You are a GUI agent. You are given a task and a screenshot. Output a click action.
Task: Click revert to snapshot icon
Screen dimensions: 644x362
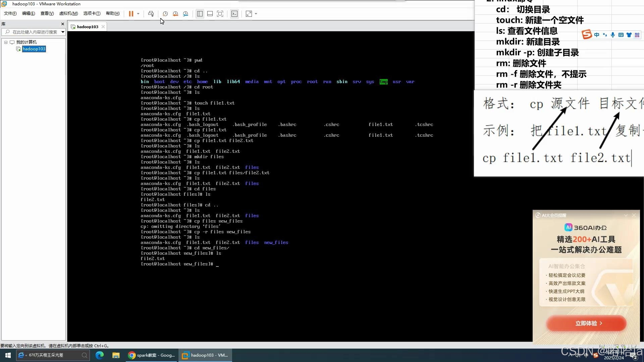pos(175,14)
